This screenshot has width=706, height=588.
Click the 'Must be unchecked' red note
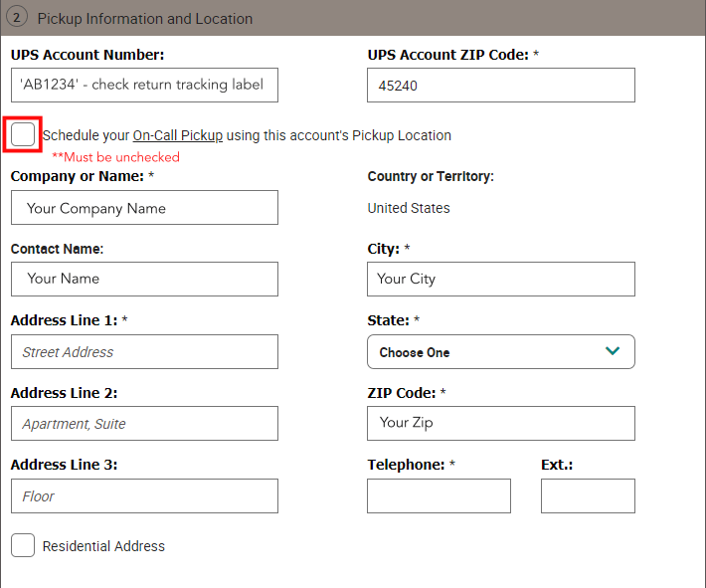click(x=115, y=157)
